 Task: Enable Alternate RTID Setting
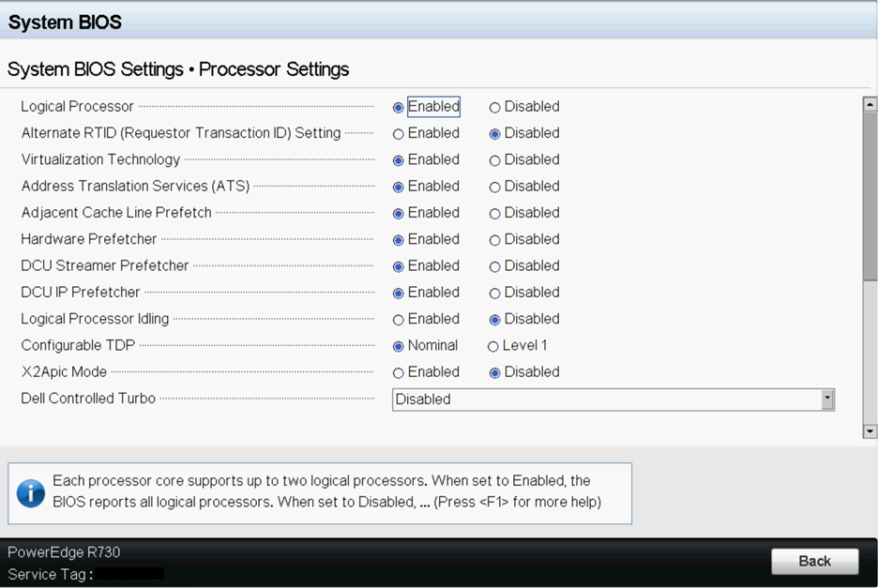point(399,134)
